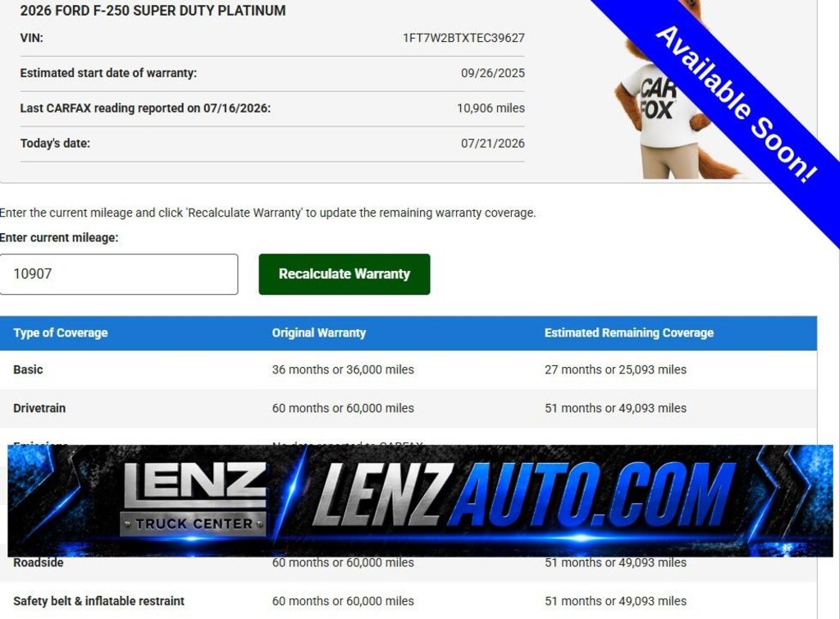Click the 2026 Ford F-250 Super Duty Platinum heading

pyautogui.click(x=153, y=11)
